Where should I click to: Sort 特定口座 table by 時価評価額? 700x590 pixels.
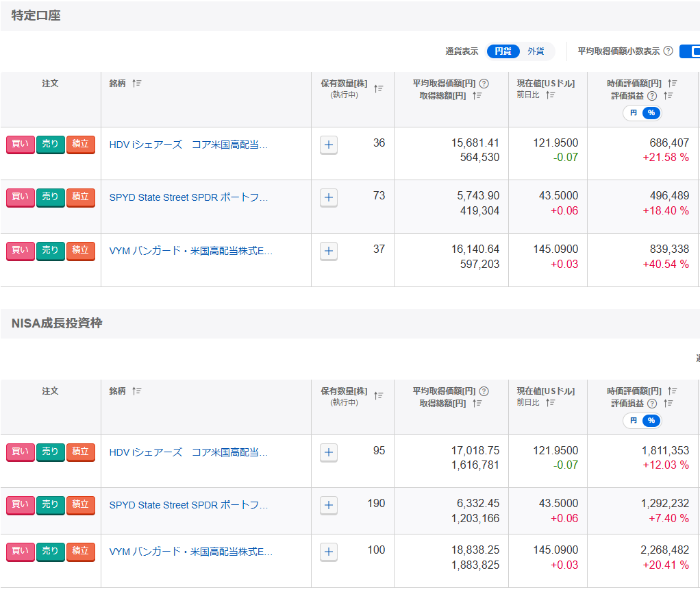[x=673, y=84]
